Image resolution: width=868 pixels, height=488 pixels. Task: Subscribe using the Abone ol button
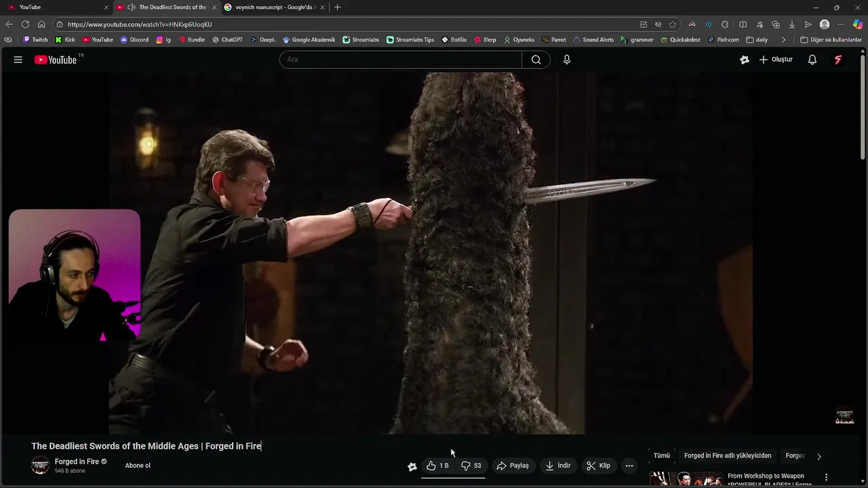pyautogui.click(x=138, y=466)
